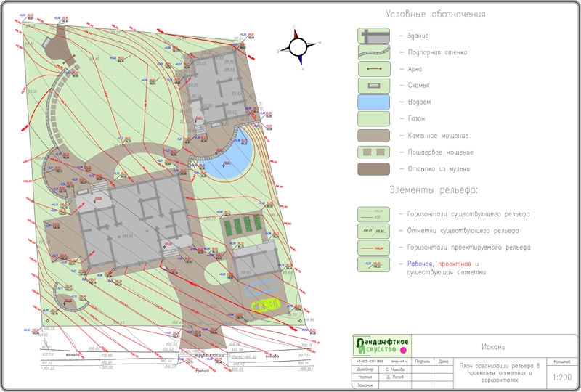Click the Элементы рельефа heading
Screen dimensions: 581x392
tap(434, 190)
